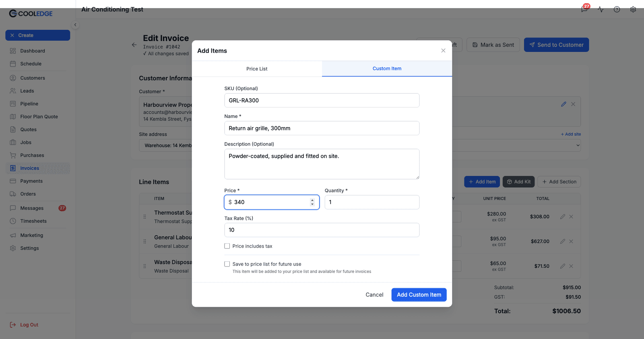Close the Add Items dialog

(x=443, y=51)
